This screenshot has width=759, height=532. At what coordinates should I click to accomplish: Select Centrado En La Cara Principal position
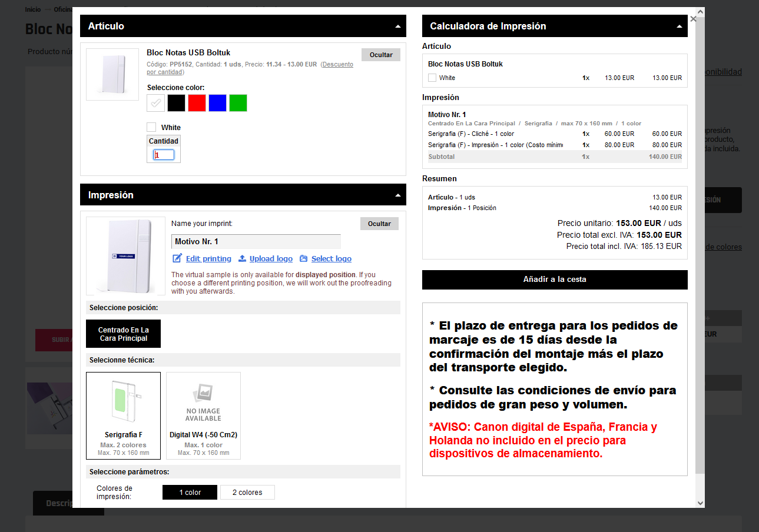[x=123, y=334]
